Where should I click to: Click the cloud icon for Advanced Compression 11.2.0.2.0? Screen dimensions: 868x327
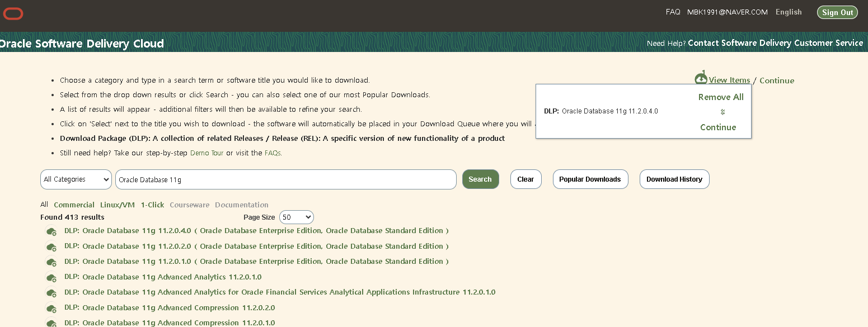click(51, 308)
